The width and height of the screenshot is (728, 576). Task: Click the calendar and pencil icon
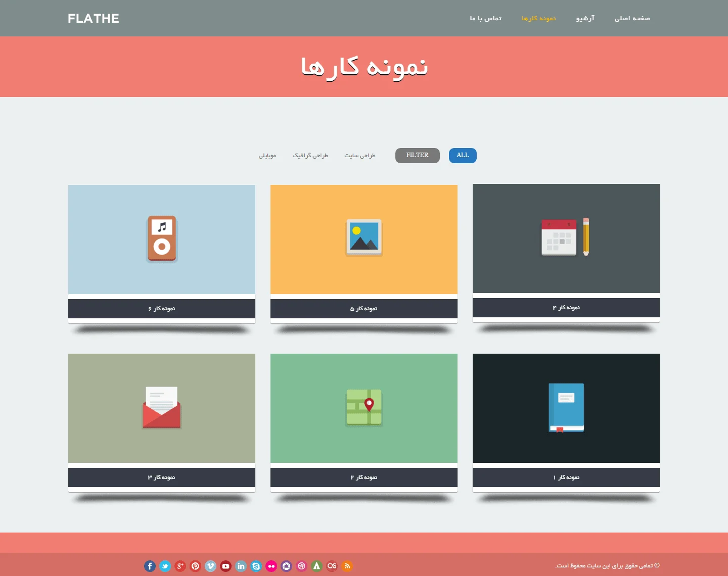[565, 236]
